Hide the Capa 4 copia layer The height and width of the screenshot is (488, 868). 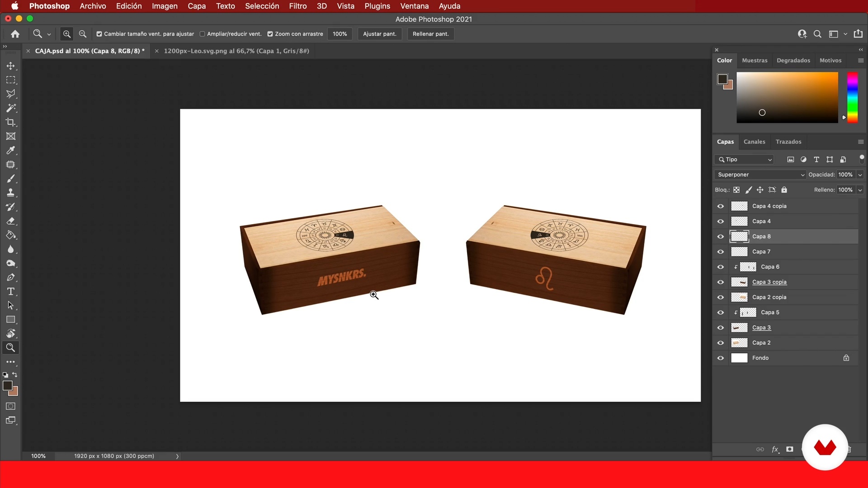(721, 206)
